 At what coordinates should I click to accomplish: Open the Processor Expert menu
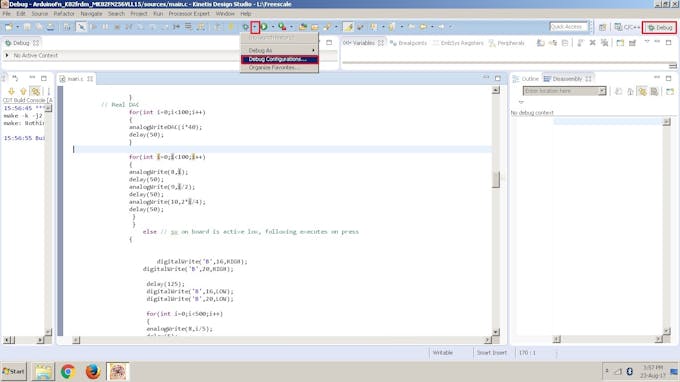[189, 14]
